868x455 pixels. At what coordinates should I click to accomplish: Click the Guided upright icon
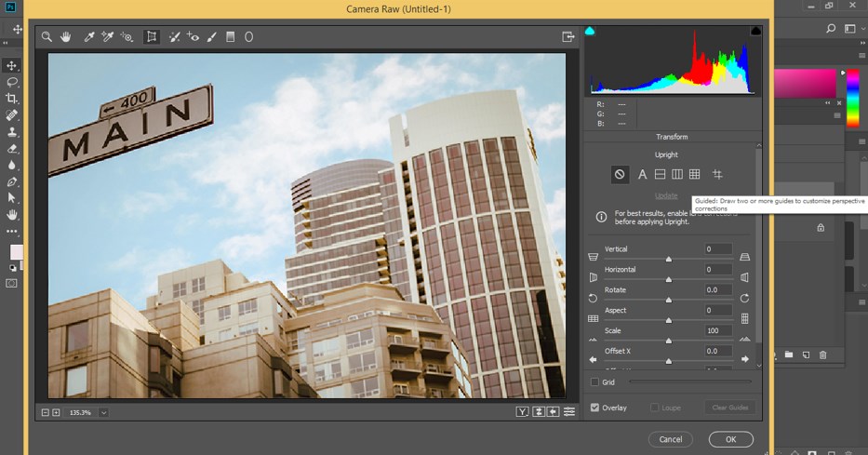(x=717, y=174)
